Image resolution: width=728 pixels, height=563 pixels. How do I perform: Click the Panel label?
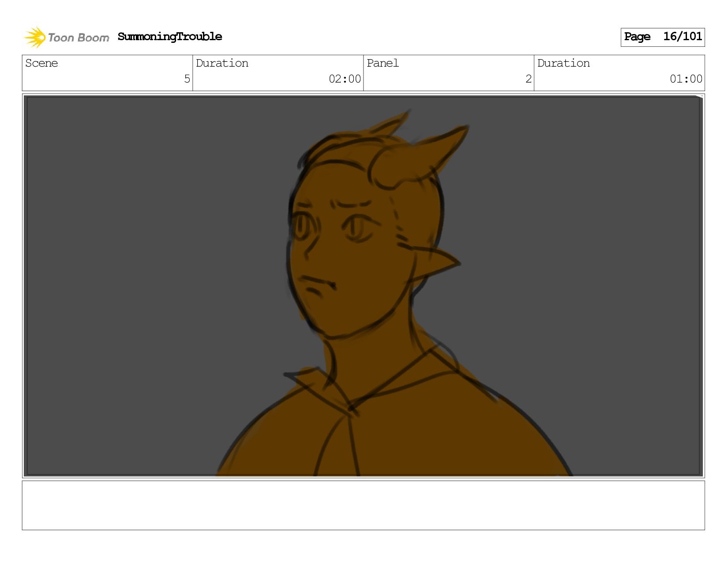pyautogui.click(x=383, y=63)
